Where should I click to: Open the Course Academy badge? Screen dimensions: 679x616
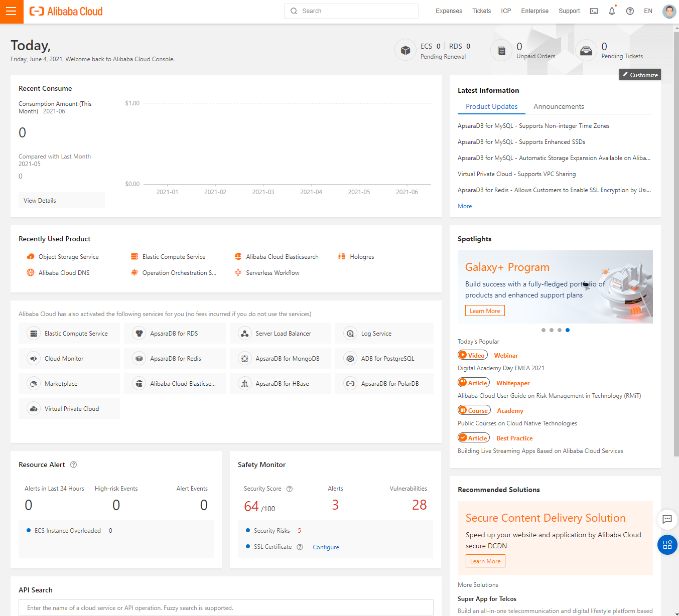tap(474, 410)
